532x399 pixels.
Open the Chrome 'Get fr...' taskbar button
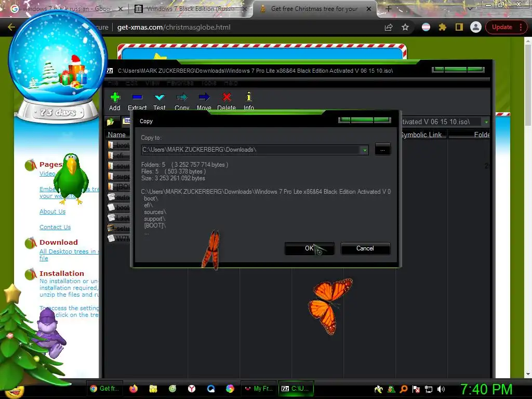tap(104, 389)
